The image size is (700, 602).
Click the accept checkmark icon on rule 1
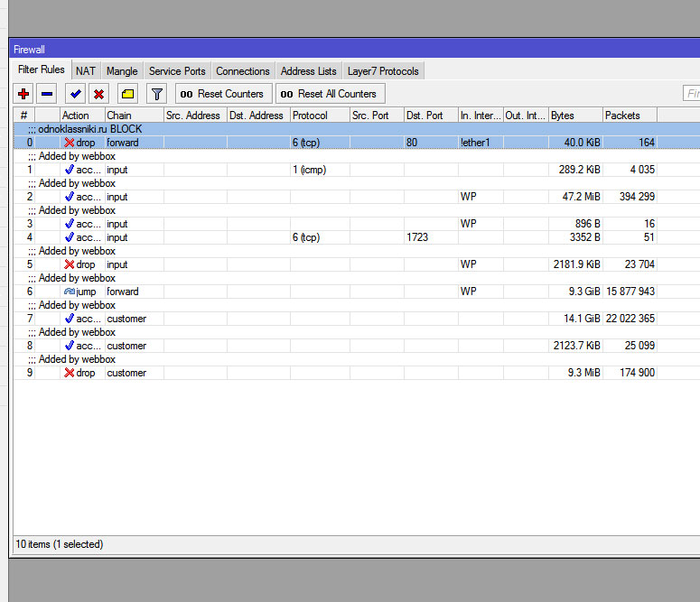click(x=70, y=170)
